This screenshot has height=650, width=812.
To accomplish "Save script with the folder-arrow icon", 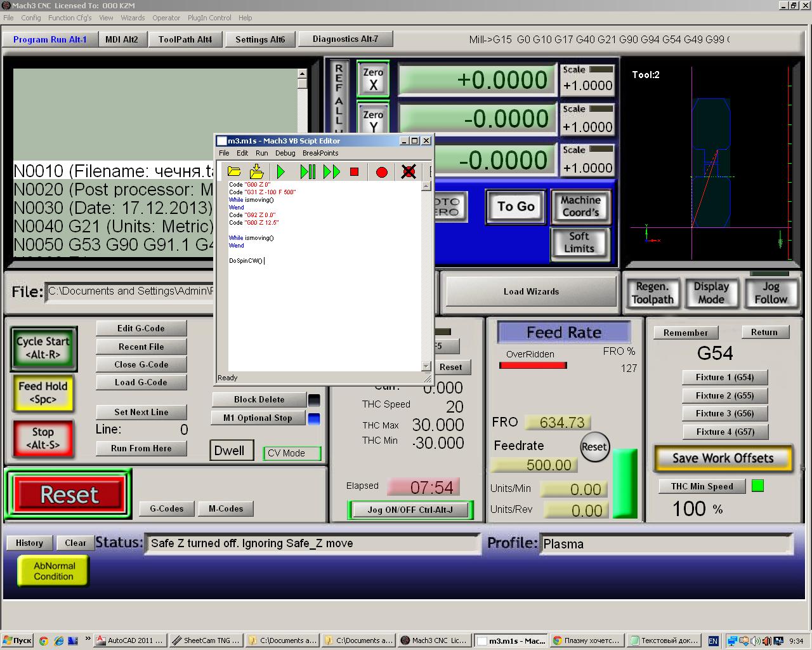I will point(256,171).
